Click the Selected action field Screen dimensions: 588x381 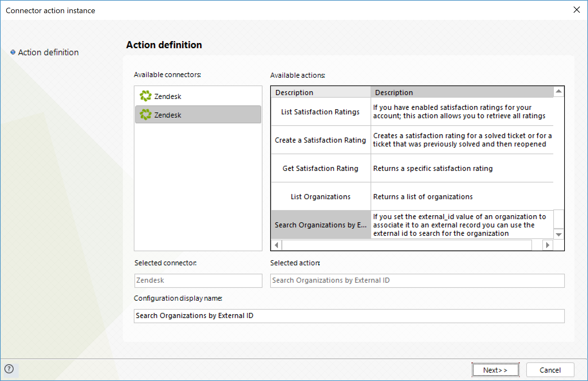coord(417,280)
